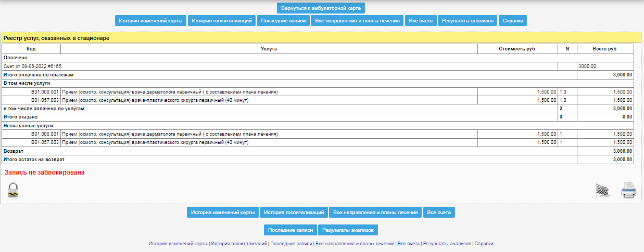Follow the 'Справки' footer text link
This screenshot has width=644, height=252.
coord(484,244)
